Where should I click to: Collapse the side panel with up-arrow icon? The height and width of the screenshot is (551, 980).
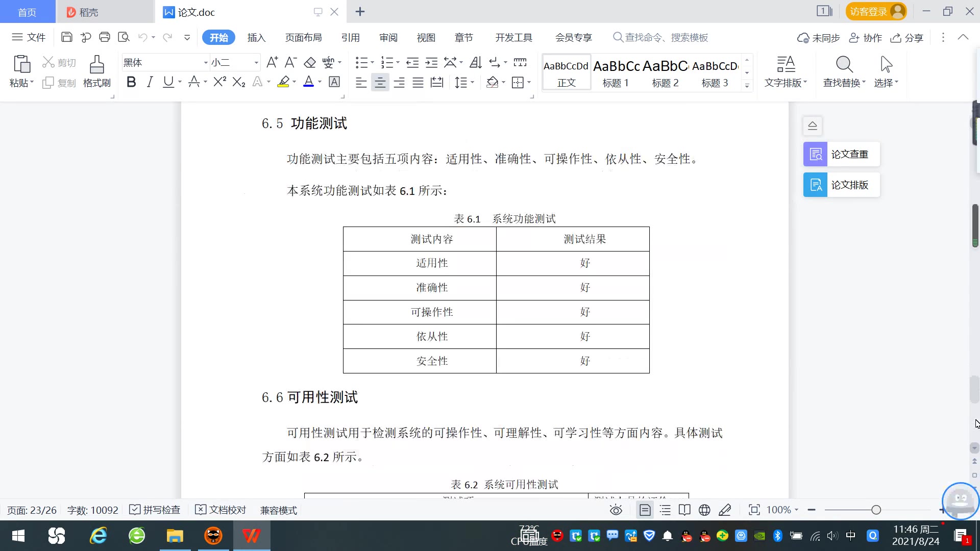click(813, 126)
